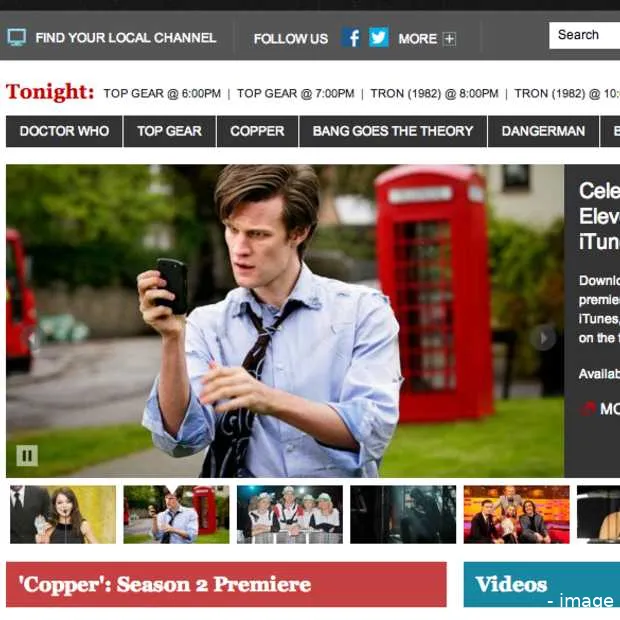Go to next slide arrow
This screenshot has width=620, height=620.
coord(543,338)
